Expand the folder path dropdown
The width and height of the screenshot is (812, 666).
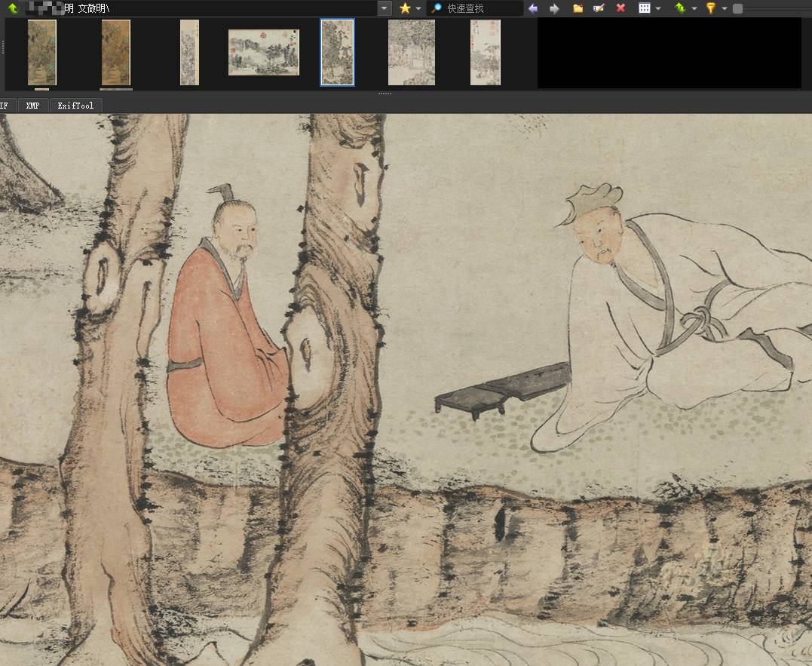click(385, 8)
